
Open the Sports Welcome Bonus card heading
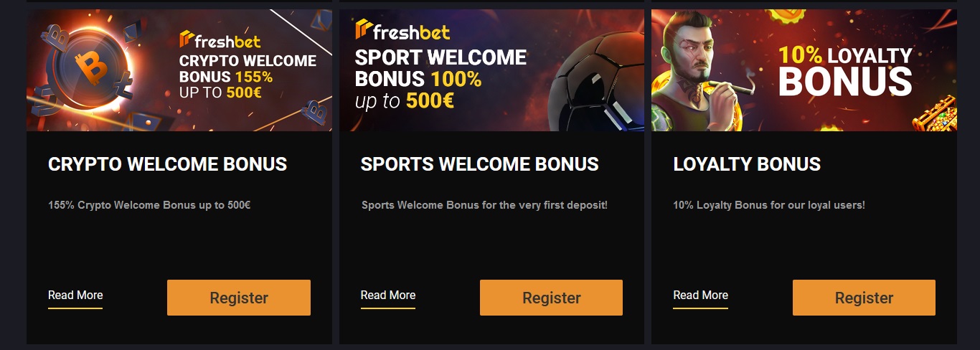click(x=479, y=164)
